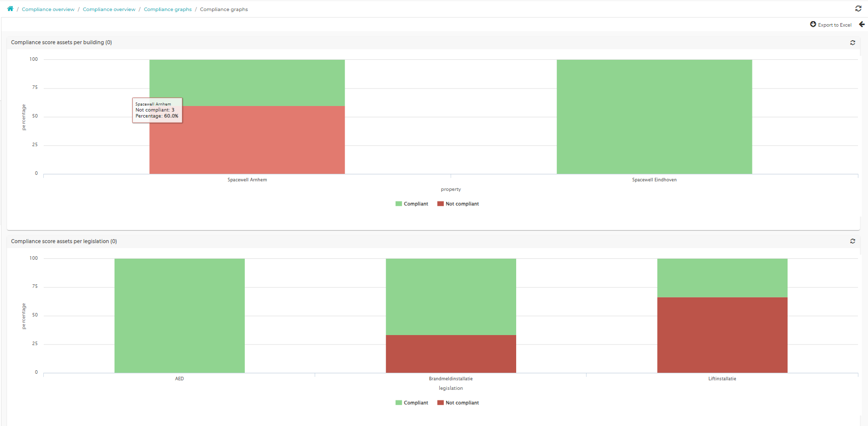This screenshot has height=426, width=868.
Task: Select the red Not compliant bar for Spacewell Arnhem
Action: [247, 140]
